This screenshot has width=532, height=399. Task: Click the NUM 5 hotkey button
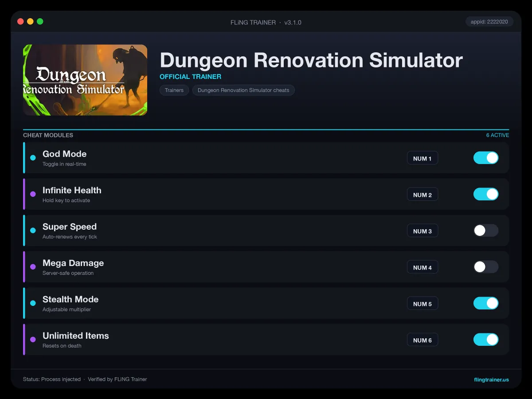[x=422, y=304]
